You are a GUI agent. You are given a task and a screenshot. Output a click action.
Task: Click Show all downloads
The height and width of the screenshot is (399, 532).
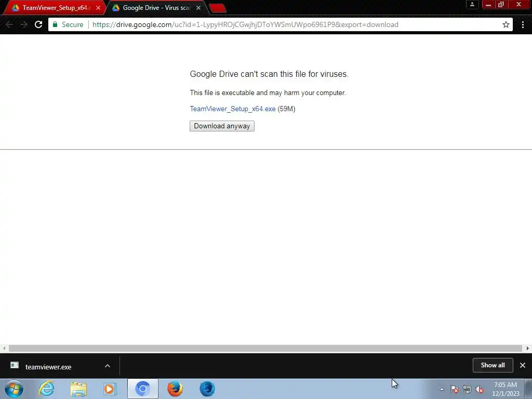point(493,365)
